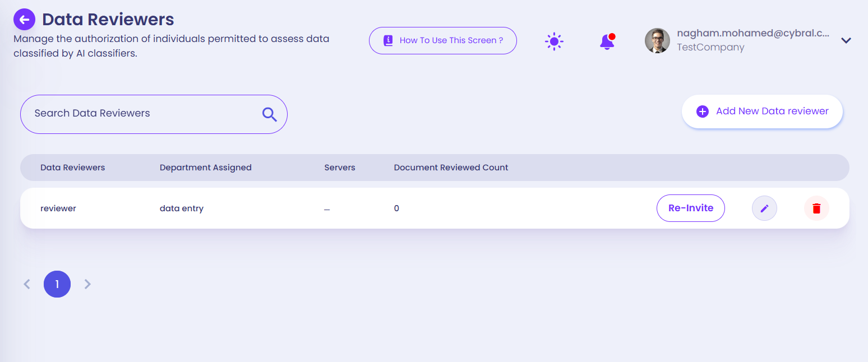The width and height of the screenshot is (868, 362).
Task: Click the Department Assigned column header
Action: [205, 168]
